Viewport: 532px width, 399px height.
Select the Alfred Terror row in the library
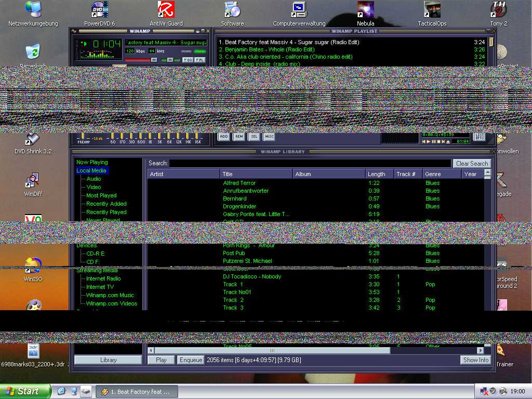[316, 183]
